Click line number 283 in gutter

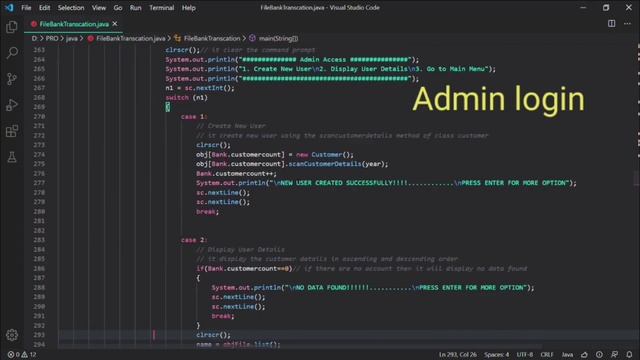[39, 240]
